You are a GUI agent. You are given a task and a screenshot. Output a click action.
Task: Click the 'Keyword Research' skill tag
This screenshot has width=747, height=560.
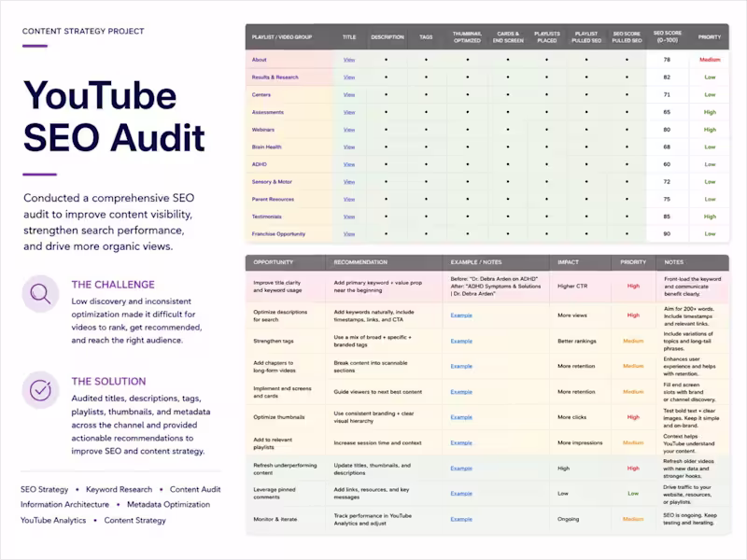click(x=120, y=489)
